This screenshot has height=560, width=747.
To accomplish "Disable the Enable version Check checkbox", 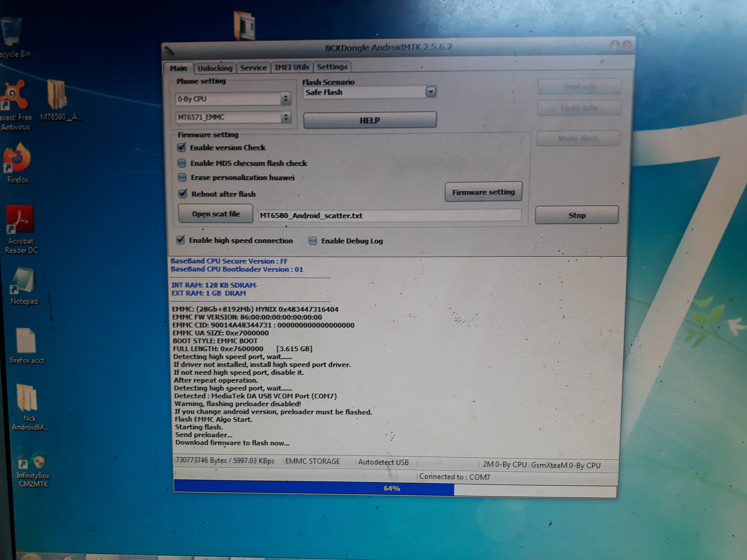I will point(182,148).
